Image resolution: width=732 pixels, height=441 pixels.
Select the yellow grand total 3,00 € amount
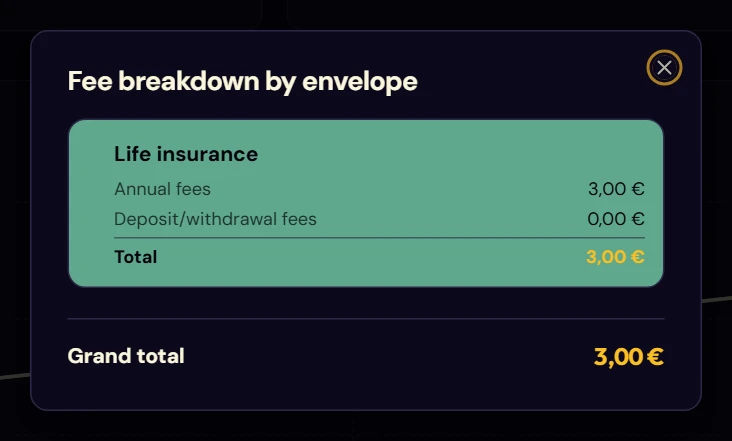(628, 357)
